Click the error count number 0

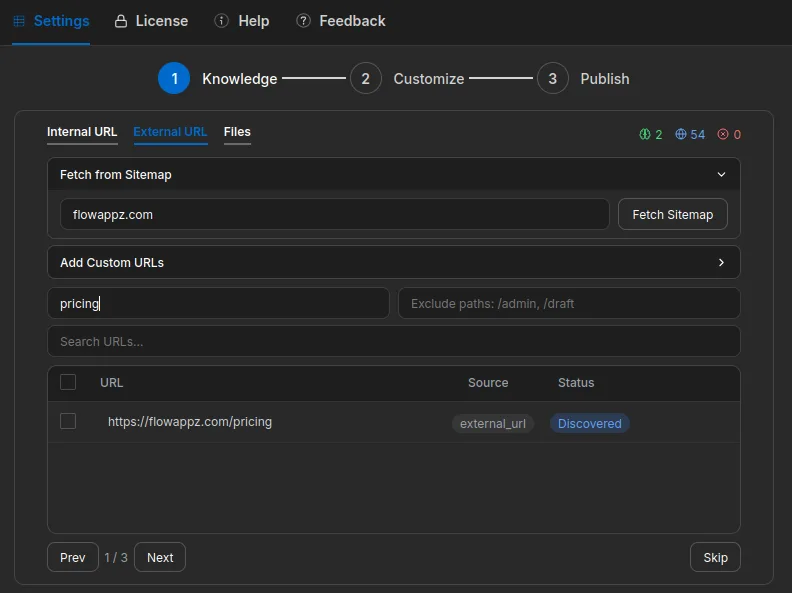pyautogui.click(x=737, y=134)
